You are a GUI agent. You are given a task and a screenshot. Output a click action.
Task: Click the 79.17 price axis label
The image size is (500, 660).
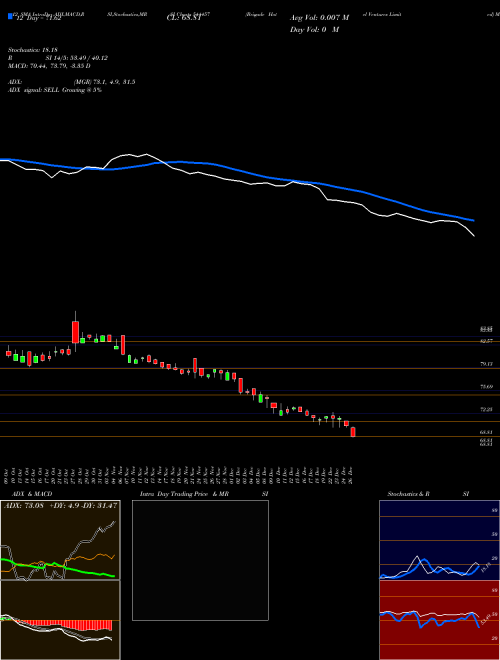486,364
